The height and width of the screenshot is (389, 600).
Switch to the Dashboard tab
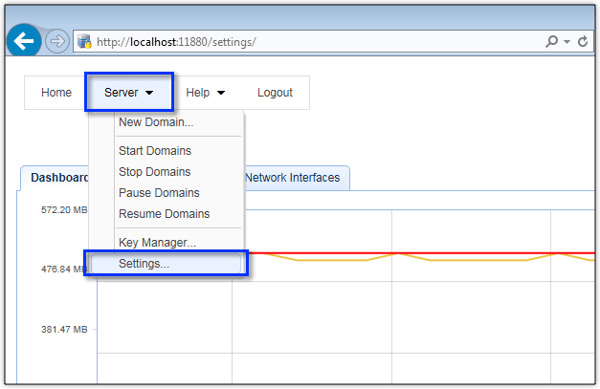point(55,178)
